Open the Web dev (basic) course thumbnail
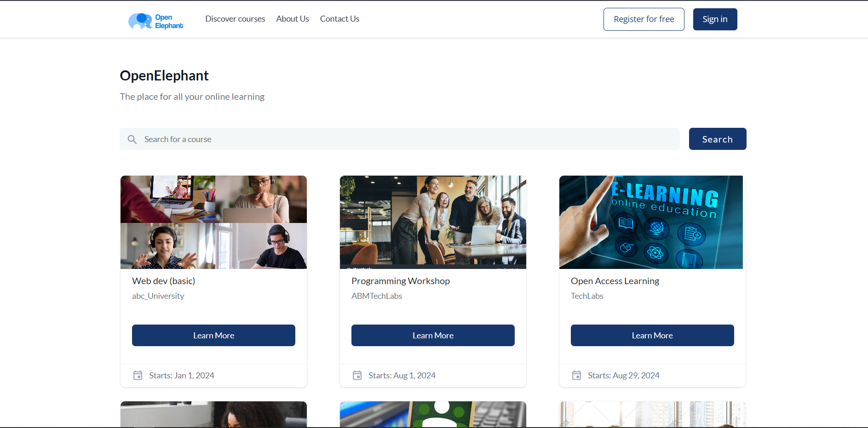Screen dimensions: 868x428 click(x=213, y=222)
